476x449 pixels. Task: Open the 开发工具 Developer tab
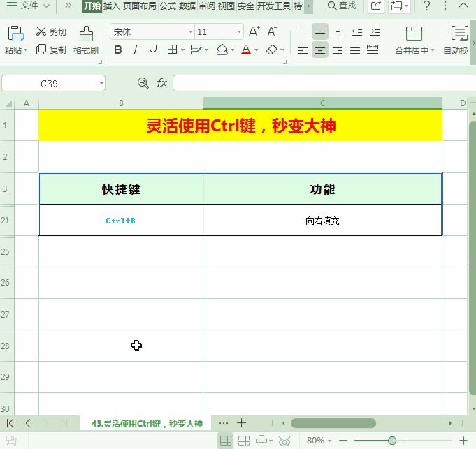(274, 6)
